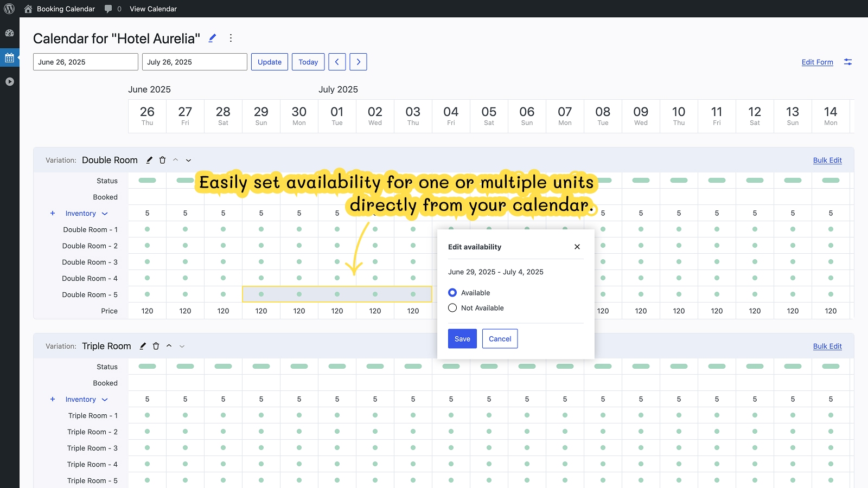Click Triple Room inventory 5 on Sun 13
Viewport: 868px width, 488px height.
coord(793,399)
